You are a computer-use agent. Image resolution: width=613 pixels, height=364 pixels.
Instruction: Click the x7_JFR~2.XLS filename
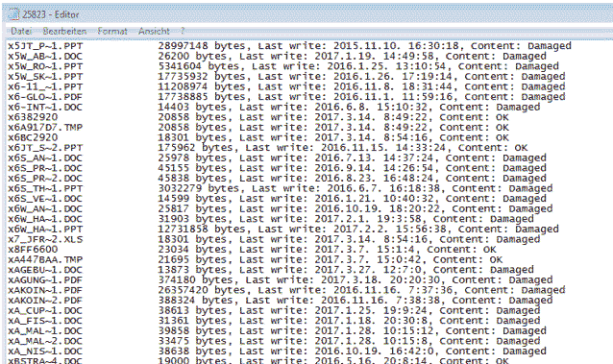click(x=45, y=239)
